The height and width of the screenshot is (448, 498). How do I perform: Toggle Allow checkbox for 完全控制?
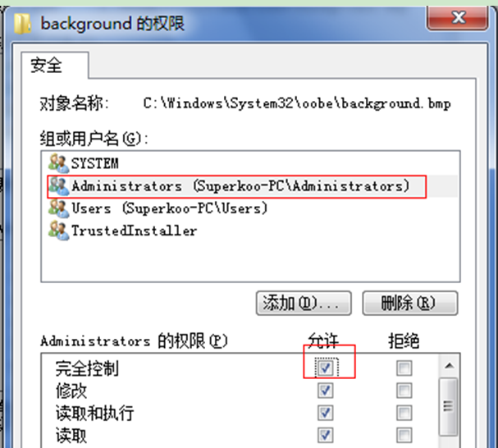[326, 368]
